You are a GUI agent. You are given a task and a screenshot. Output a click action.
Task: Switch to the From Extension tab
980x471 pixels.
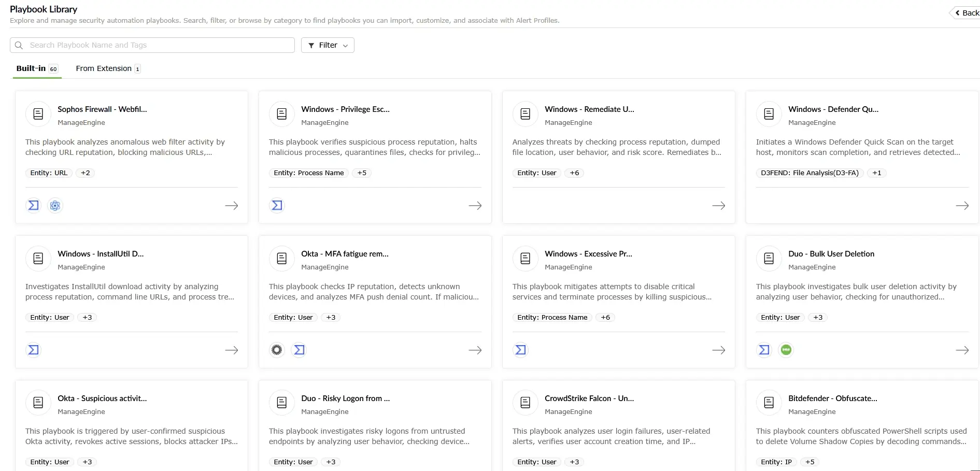click(x=108, y=68)
